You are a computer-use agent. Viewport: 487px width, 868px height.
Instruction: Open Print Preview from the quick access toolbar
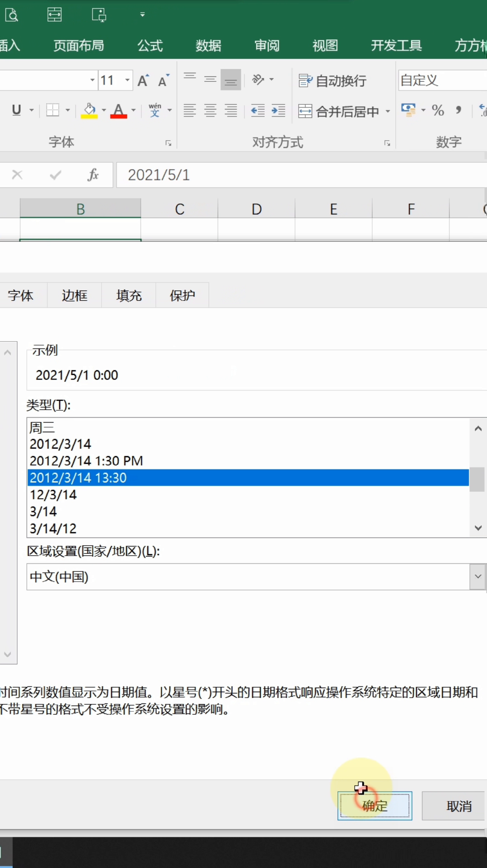11,15
